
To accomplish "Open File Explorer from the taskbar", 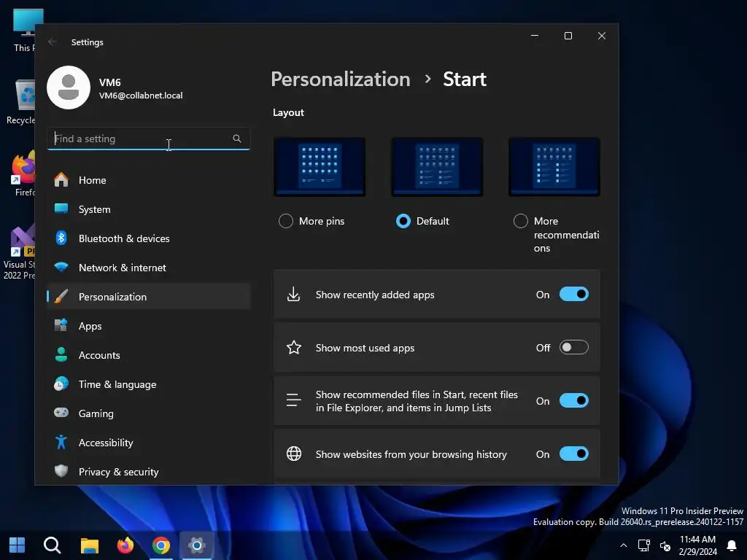I will pos(89,545).
